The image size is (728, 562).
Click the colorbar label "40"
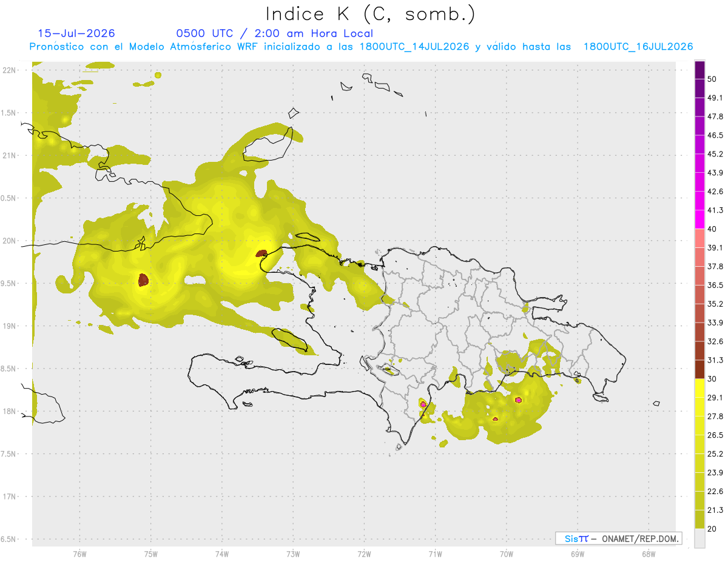pyautogui.click(x=712, y=229)
